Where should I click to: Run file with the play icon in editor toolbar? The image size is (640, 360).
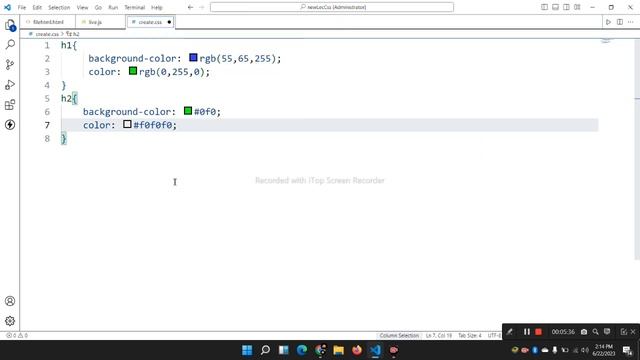(608, 22)
